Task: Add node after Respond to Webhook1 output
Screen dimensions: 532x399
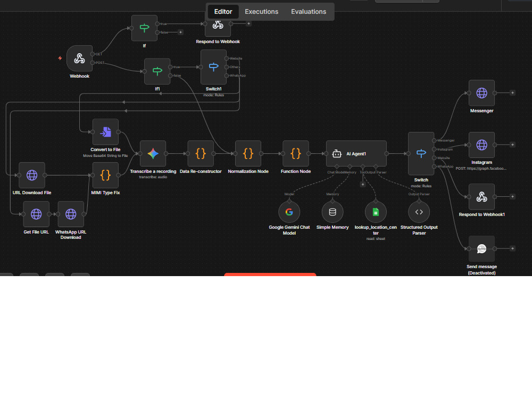Action: (x=512, y=197)
